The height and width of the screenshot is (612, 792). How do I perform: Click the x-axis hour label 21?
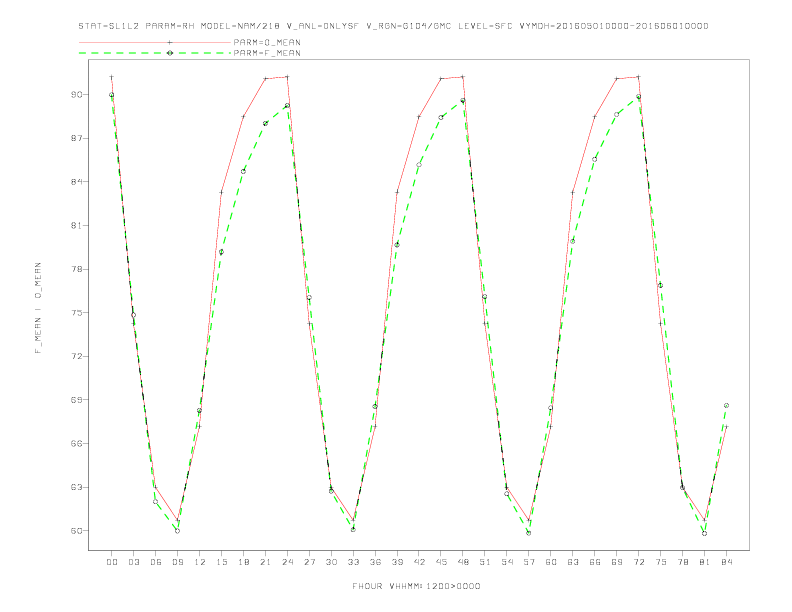(x=265, y=562)
